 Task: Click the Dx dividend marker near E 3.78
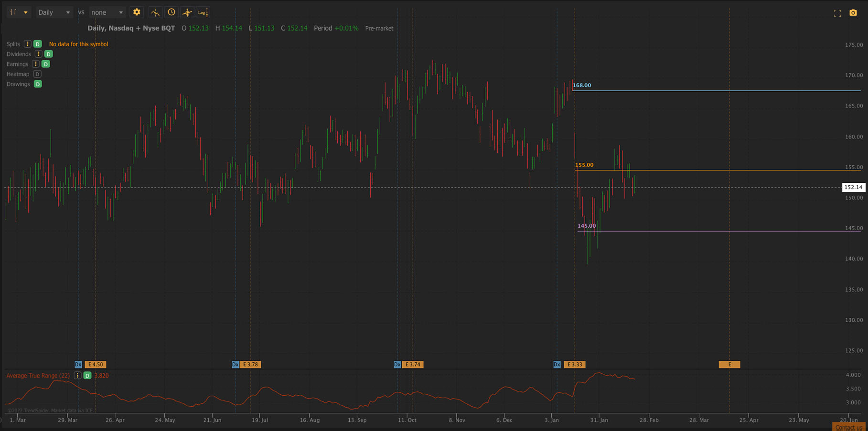coord(236,365)
